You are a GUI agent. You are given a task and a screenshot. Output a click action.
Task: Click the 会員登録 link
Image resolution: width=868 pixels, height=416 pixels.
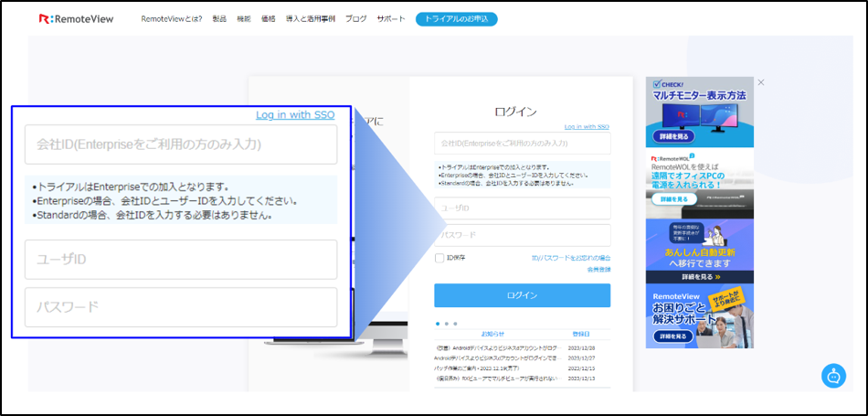coord(599,270)
